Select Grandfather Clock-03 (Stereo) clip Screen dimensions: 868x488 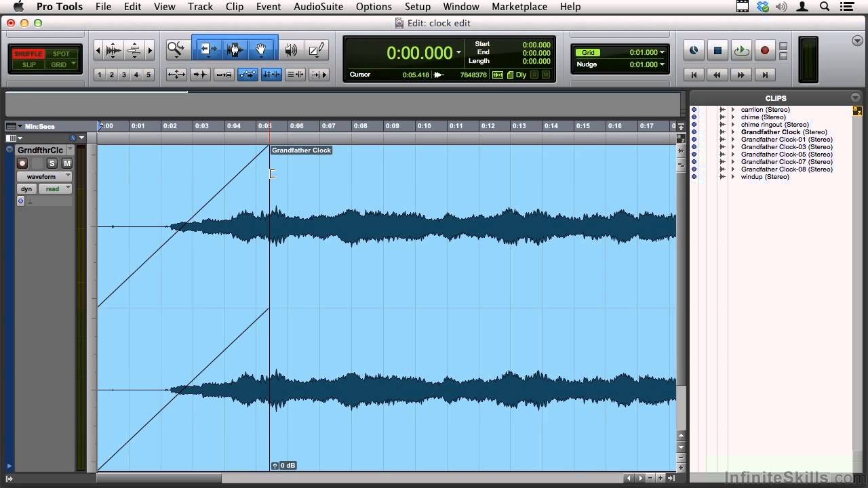click(787, 147)
